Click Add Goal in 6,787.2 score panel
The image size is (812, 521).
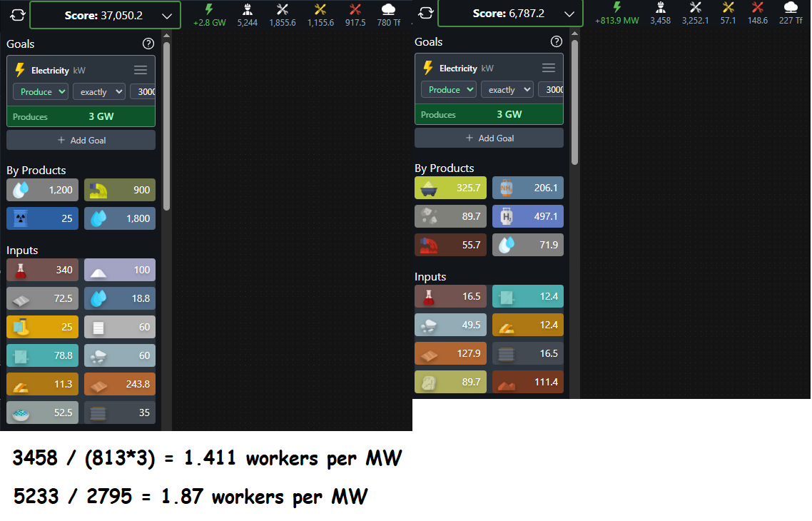click(489, 138)
